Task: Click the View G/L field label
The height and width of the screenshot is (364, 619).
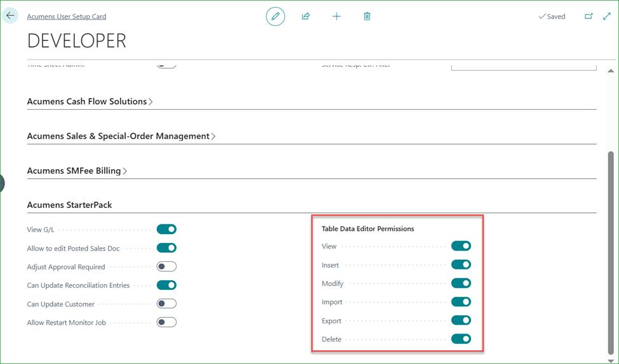Action: 40,230
